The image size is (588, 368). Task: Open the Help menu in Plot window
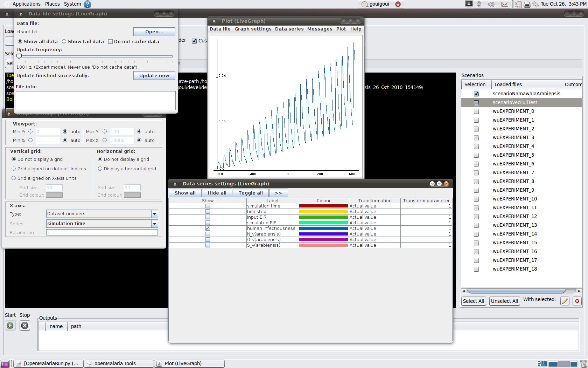[x=356, y=29]
